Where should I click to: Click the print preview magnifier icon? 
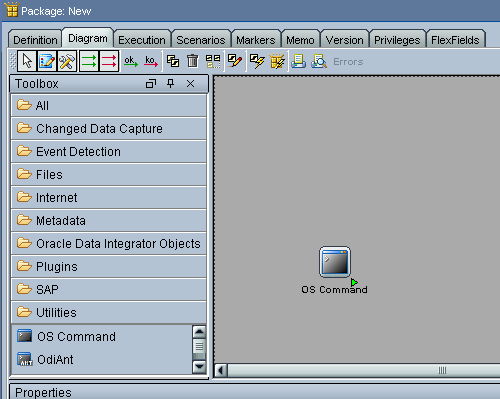click(319, 61)
